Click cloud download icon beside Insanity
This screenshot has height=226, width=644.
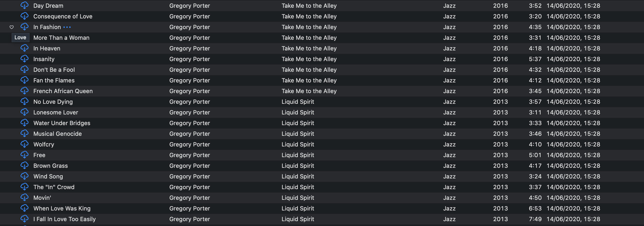tap(24, 59)
